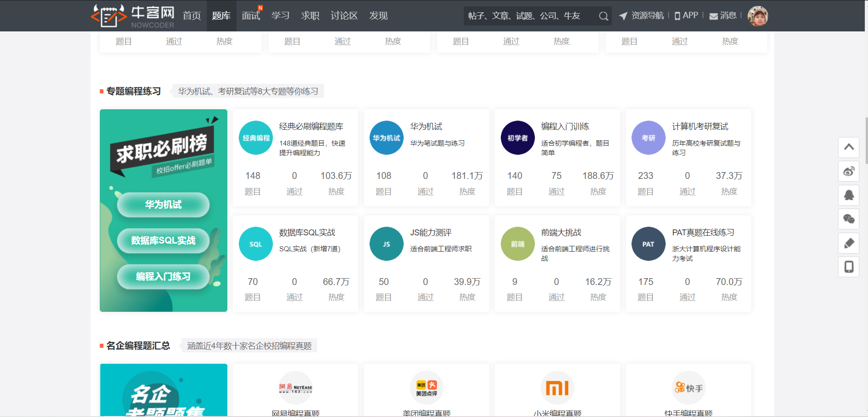Open 华为机试 card title

pos(426,127)
